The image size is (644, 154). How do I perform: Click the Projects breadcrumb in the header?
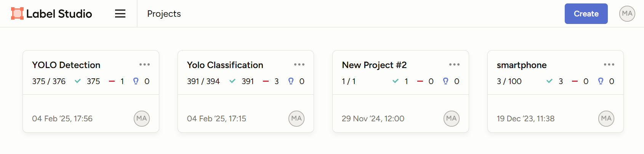164,14
